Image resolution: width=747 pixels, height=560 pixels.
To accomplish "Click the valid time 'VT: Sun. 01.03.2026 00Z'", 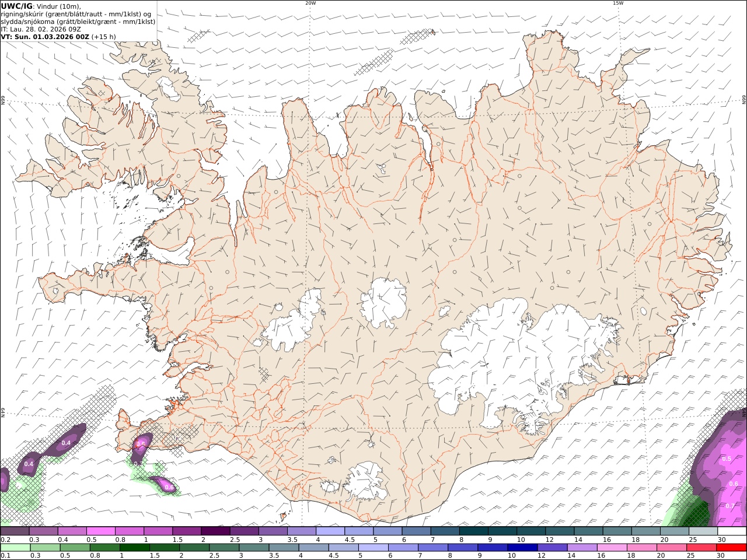I will [45, 36].
